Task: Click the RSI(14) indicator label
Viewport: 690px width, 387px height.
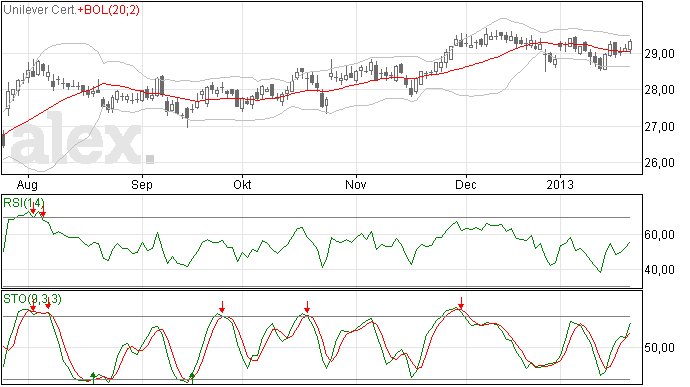Action: [24, 203]
